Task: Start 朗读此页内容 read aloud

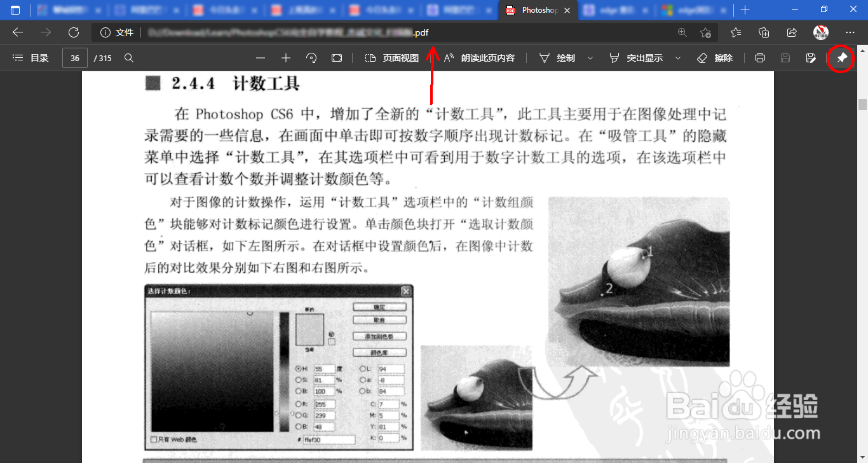Action: pos(479,58)
